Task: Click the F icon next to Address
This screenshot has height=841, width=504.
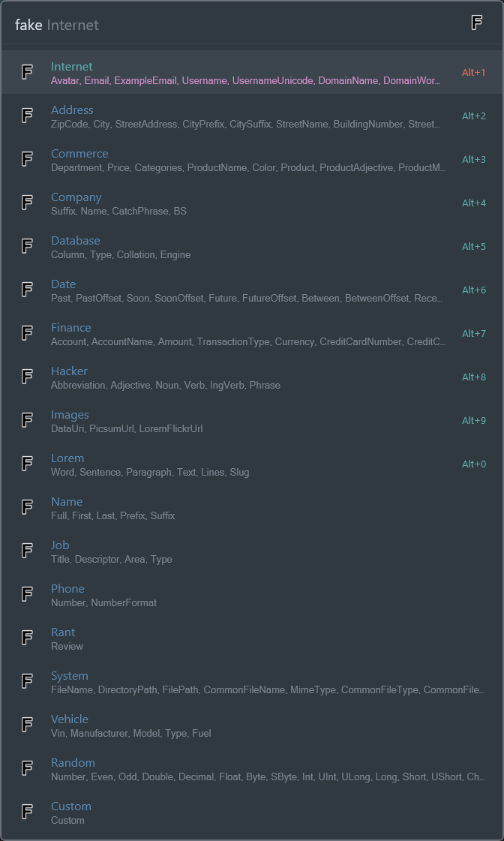Action: coord(27,116)
